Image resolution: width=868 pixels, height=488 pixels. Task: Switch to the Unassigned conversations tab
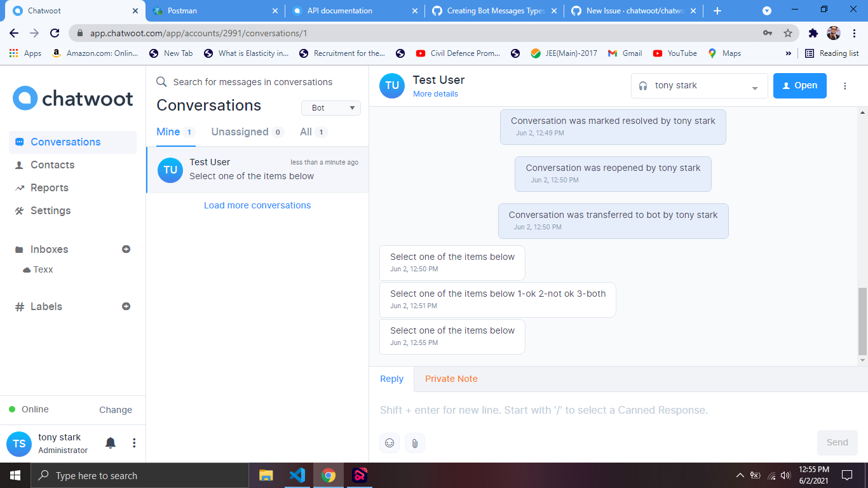point(240,132)
